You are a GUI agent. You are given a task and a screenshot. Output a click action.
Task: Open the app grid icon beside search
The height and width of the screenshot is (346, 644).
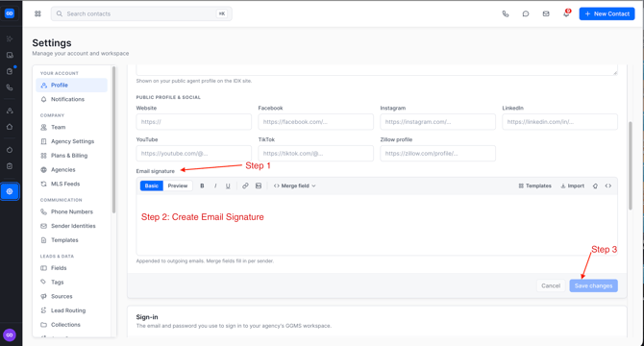(x=37, y=13)
